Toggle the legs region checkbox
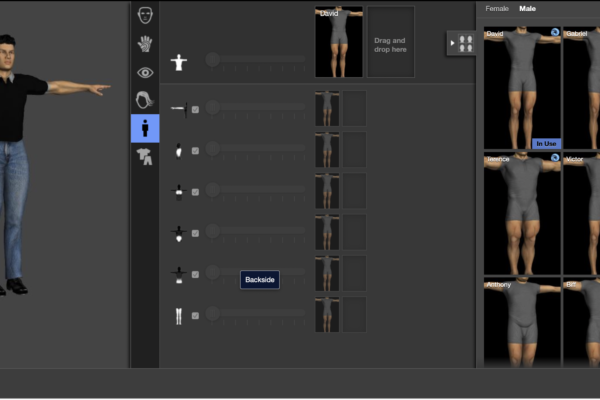This screenshot has width=600, height=400. 195,316
